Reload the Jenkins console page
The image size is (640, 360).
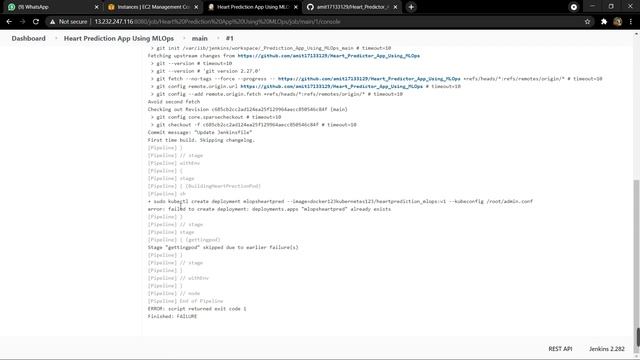[36, 22]
